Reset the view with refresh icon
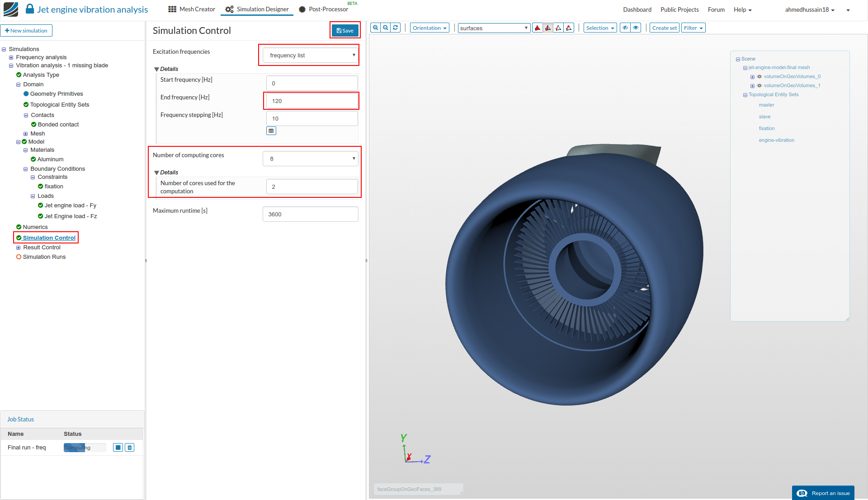This screenshot has width=868, height=500. 396,28
